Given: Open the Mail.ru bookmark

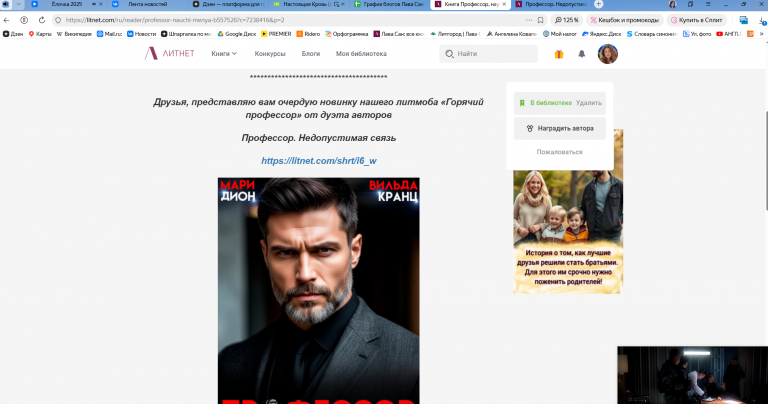Looking at the screenshot, I should (109, 34).
